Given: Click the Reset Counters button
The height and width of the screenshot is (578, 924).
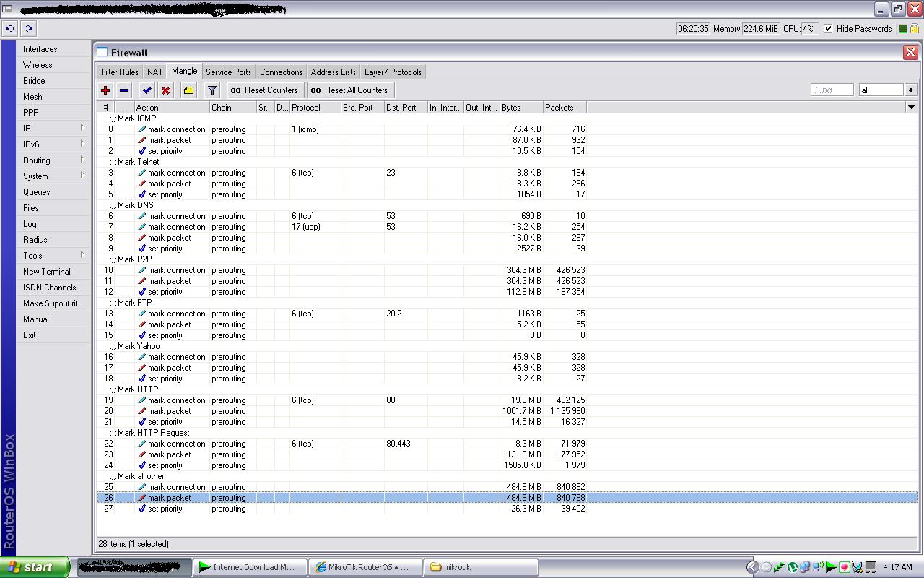Looking at the screenshot, I should pos(265,90).
